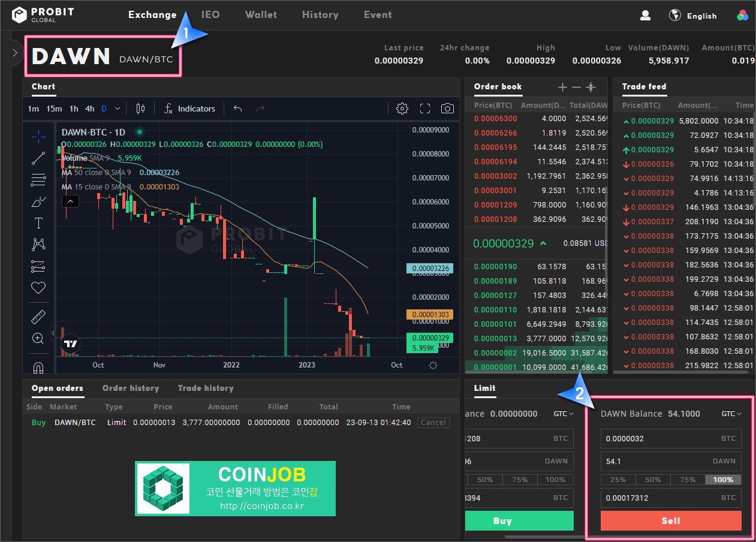Click the chart undo arrow

[238, 109]
